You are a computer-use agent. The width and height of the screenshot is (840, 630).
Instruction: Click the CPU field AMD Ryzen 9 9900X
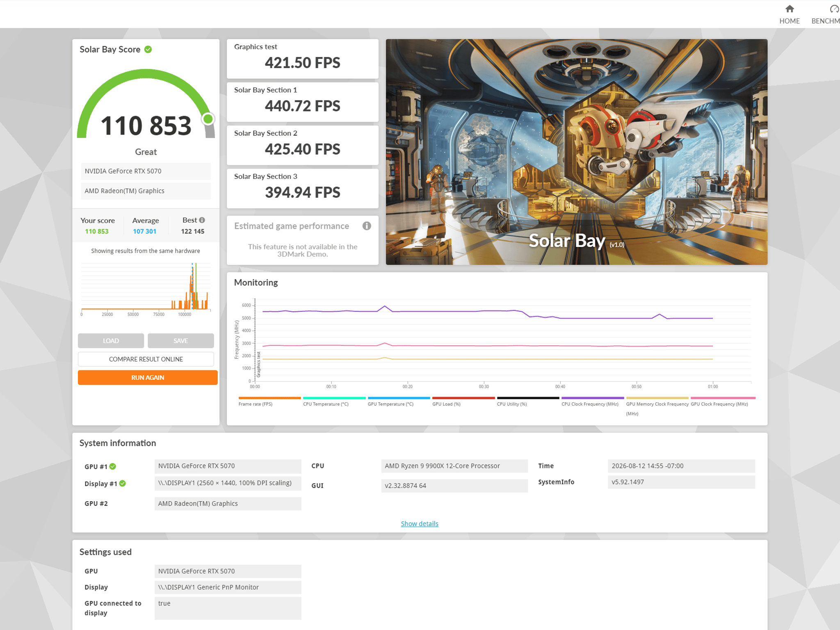click(x=454, y=466)
